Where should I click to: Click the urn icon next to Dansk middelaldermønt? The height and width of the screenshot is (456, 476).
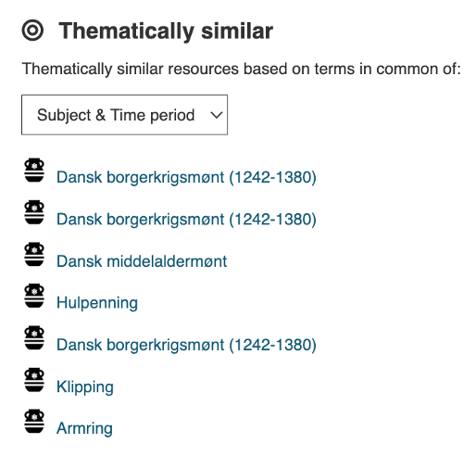pos(34,254)
